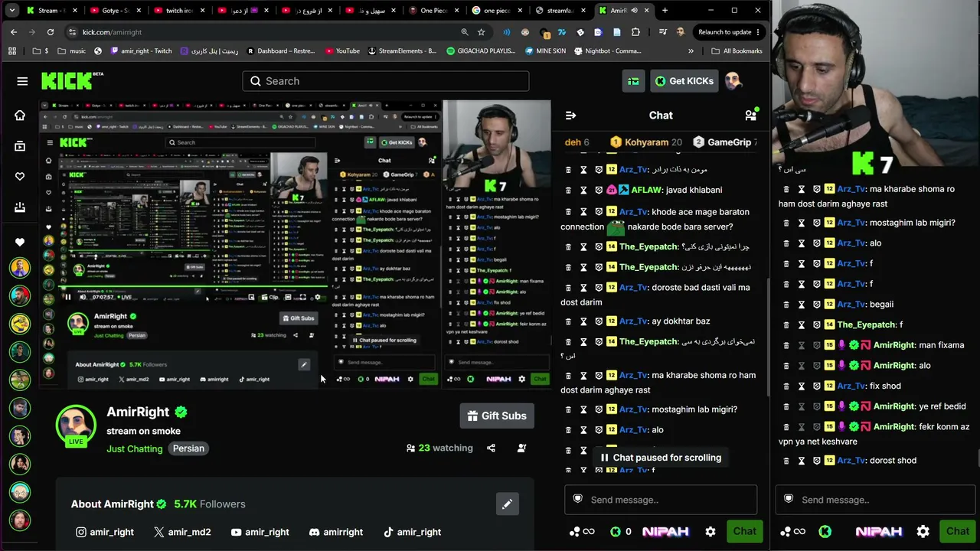Resume chat via 'Chat paused for scrolling'
The height and width of the screenshot is (551, 980).
(660, 458)
